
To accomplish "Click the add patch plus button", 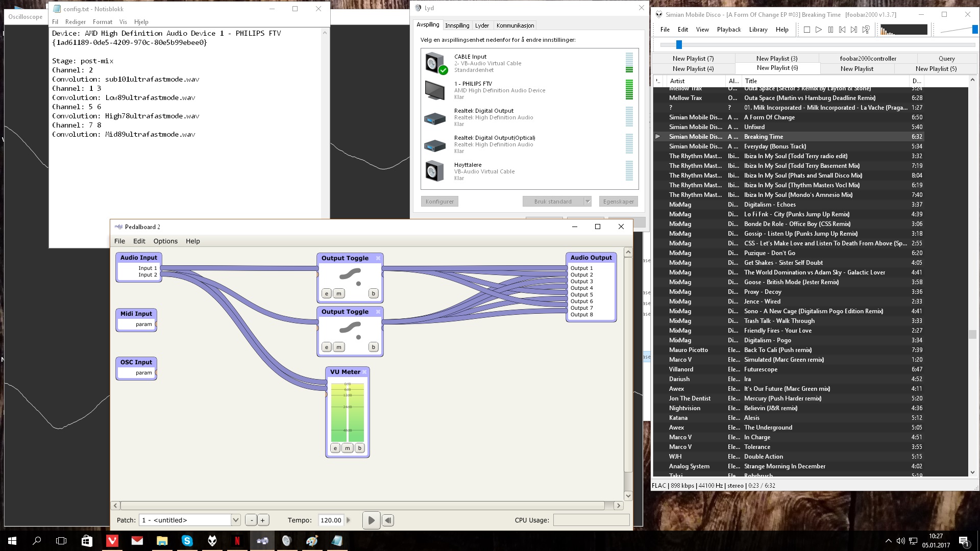I will click(x=262, y=520).
